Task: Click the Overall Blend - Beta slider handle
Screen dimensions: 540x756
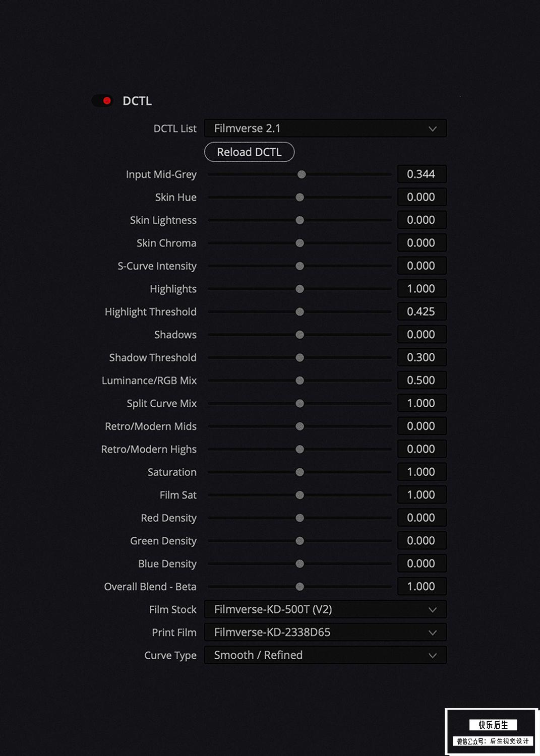Action: (299, 587)
